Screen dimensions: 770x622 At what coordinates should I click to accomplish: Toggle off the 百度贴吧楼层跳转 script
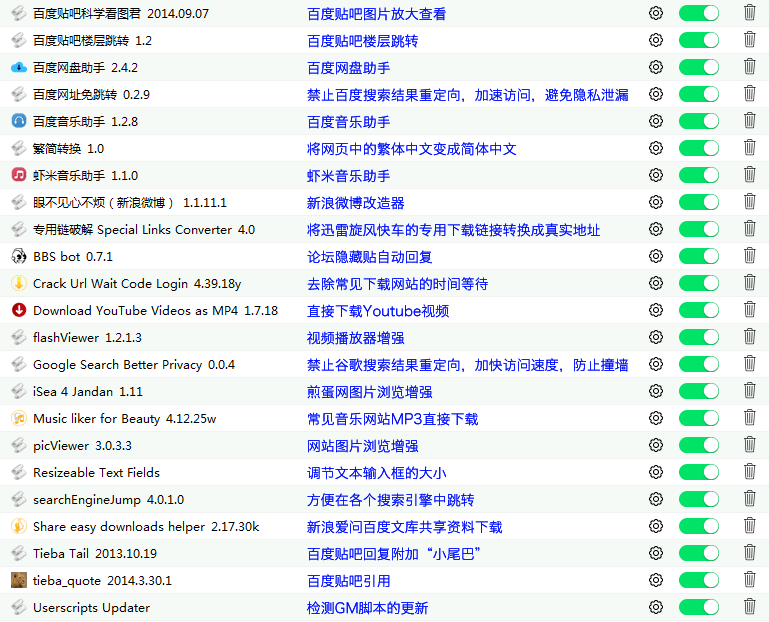(x=699, y=40)
